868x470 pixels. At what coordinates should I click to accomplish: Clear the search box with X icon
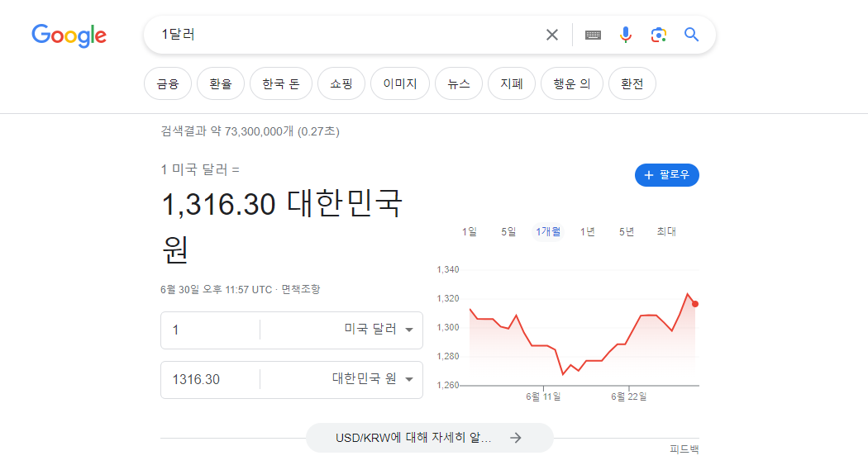[x=552, y=35]
